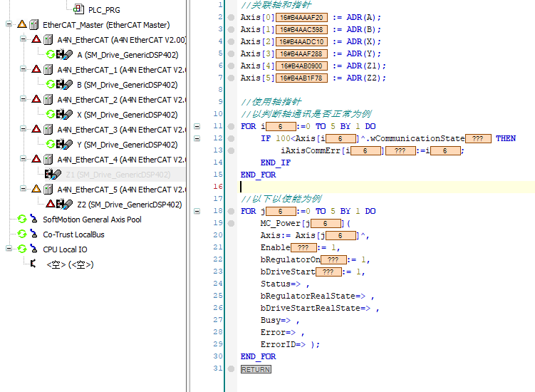
Task: Select A4N_EtherCAT_5 tree entry
Action: pyautogui.click(x=122, y=190)
